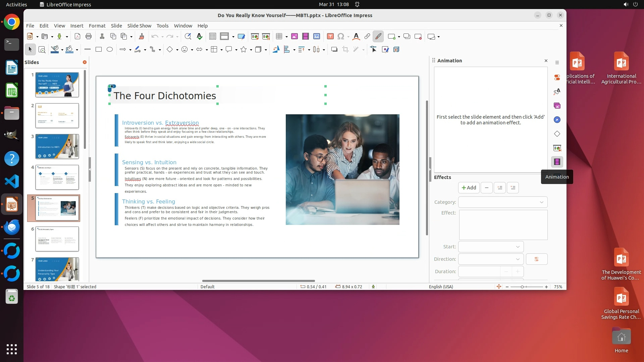Image resolution: width=644 pixels, height=362 pixels.
Task: Select the Rectangle shape tool
Action: [99, 50]
